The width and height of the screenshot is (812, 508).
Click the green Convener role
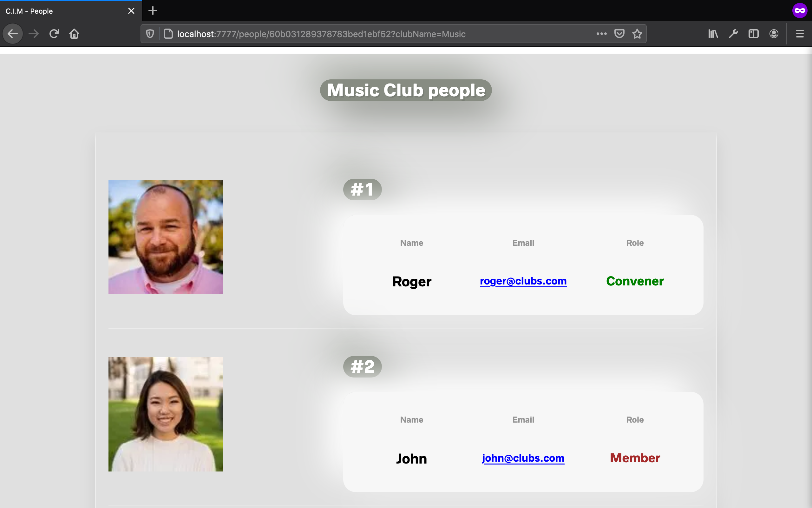coord(635,281)
